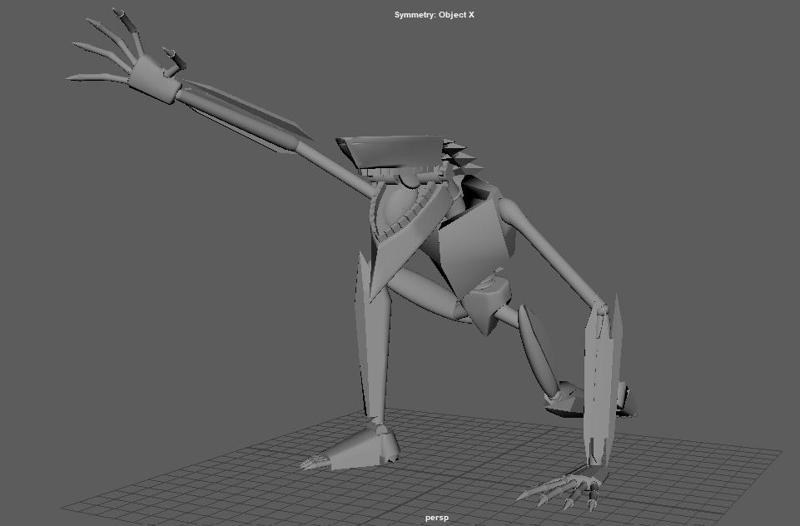This screenshot has width=800, height=526.
Task: Select the creature's blocky head mesh
Action: (390, 152)
